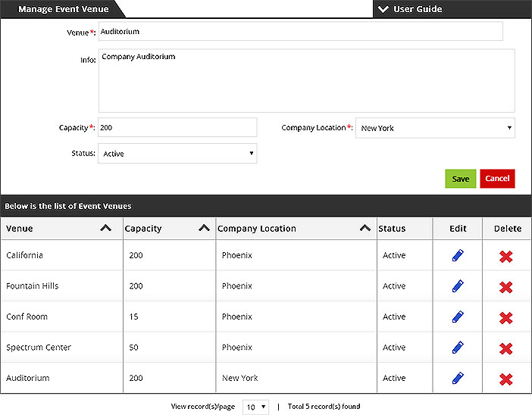Select the Manage Event Venue tab

(x=63, y=9)
